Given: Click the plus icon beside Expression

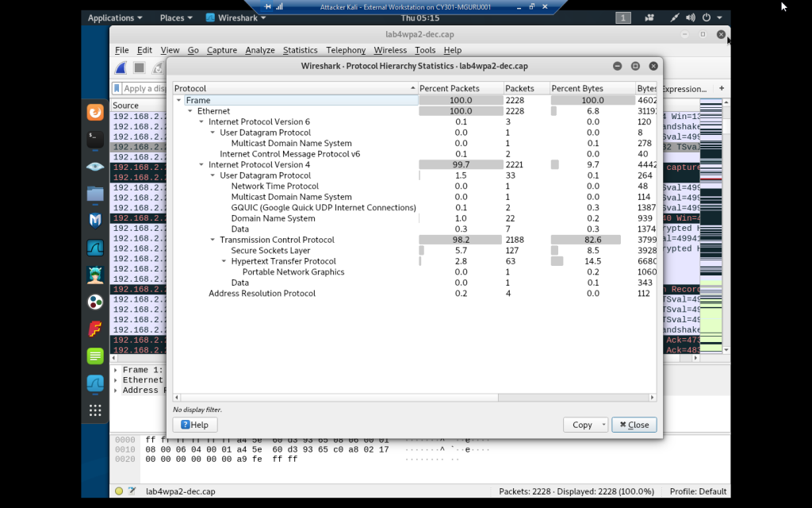Looking at the screenshot, I should pos(722,88).
